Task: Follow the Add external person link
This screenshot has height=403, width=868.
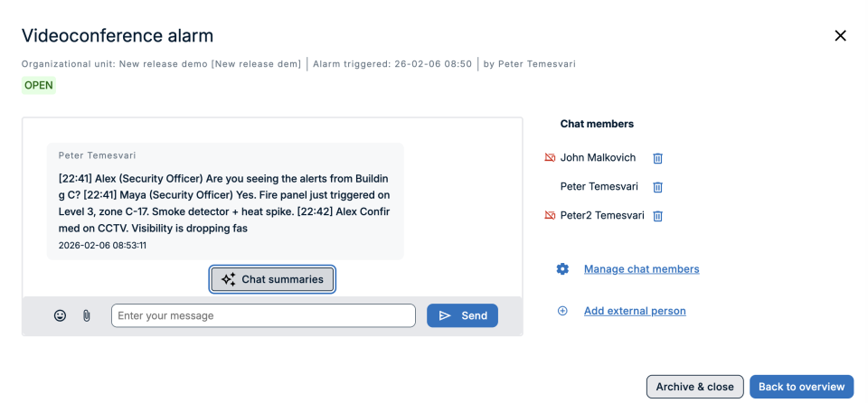Action: 635,311
